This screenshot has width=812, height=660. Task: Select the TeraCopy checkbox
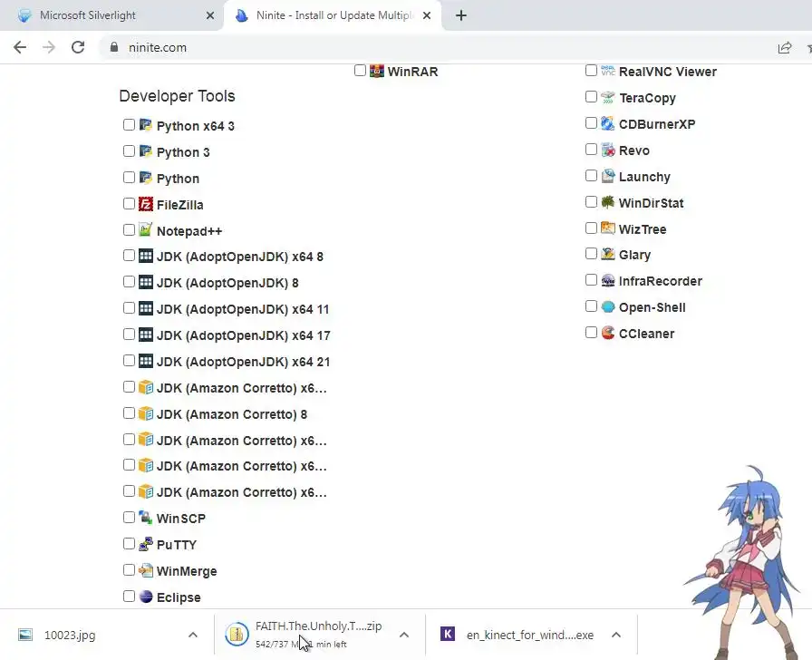pos(591,96)
